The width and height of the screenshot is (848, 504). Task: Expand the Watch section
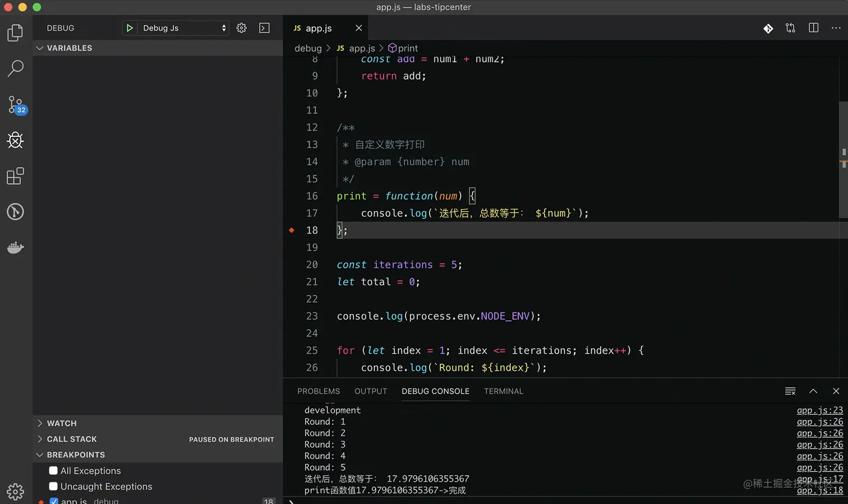(x=158, y=423)
